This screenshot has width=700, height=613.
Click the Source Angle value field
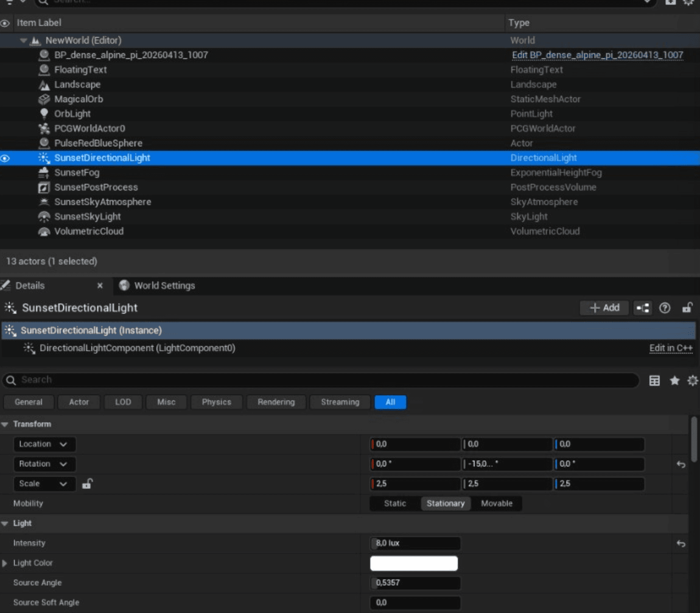pyautogui.click(x=415, y=583)
